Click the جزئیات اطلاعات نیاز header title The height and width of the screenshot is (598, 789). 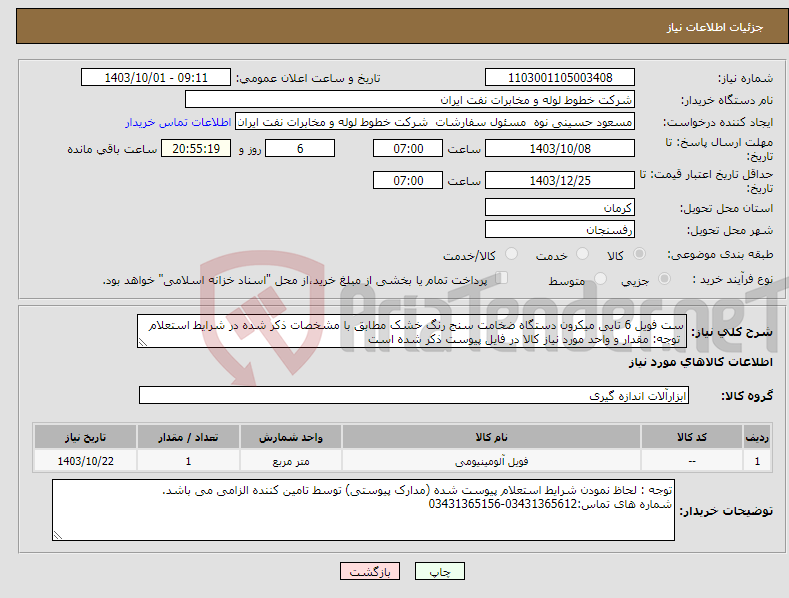(x=715, y=27)
